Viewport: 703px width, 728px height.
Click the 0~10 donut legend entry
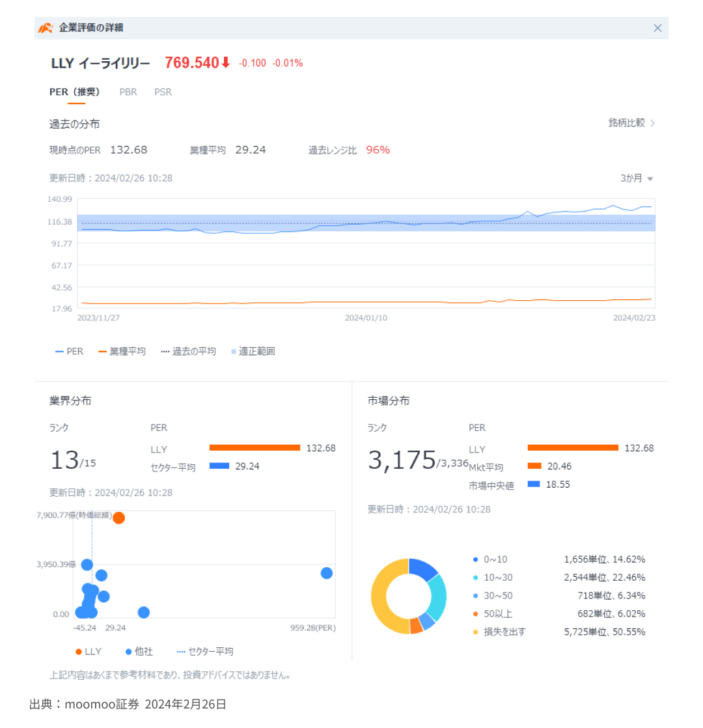pos(490,559)
